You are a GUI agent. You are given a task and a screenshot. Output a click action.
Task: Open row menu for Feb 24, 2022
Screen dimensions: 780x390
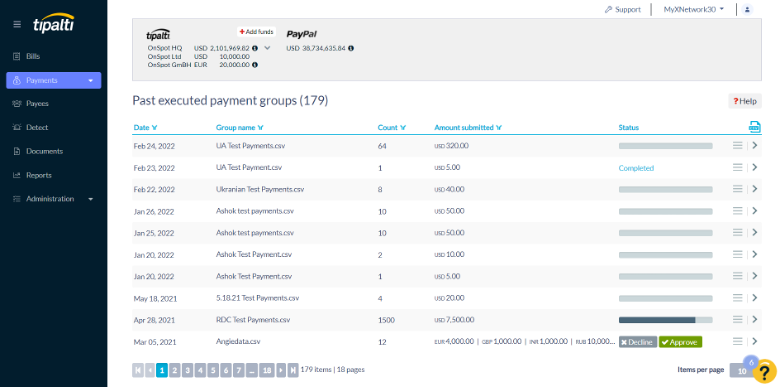(737, 145)
